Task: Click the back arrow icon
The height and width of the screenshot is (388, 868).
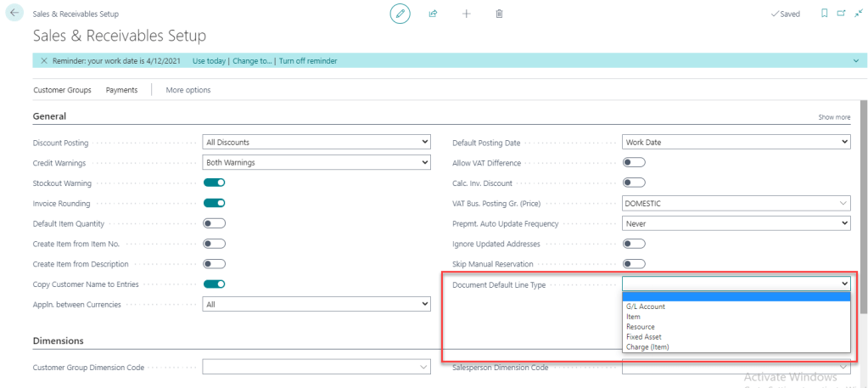Action: tap(14, 14)
